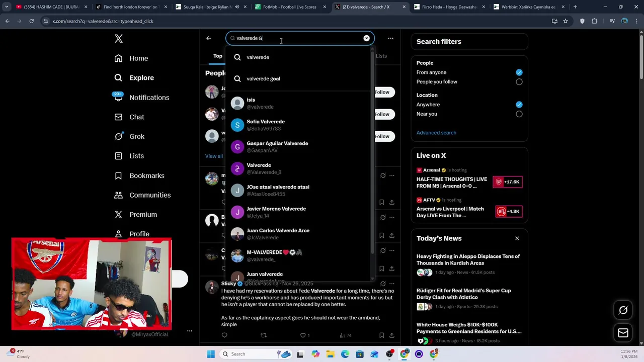The height and width of the screenshot is (362, 644).
Task: Open Profile in the sidebar
Action: (132, 234)
